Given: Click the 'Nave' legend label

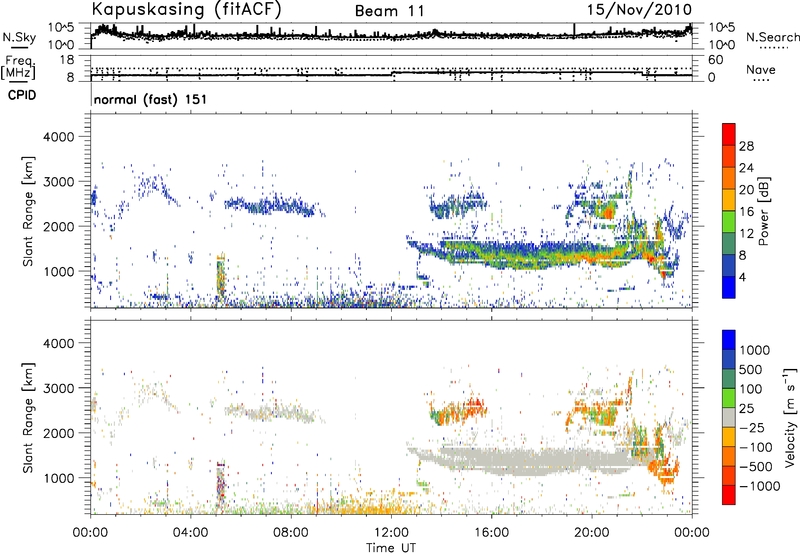Looking at the screenshot, I should coord(760,70).
